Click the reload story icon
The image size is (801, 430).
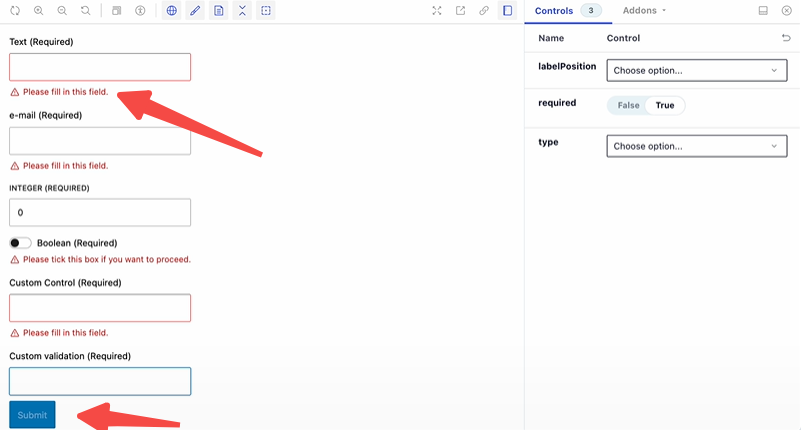(14, 11)
